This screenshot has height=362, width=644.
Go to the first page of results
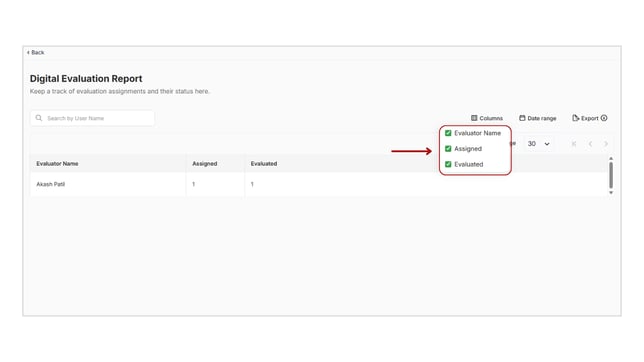[574, 144]
